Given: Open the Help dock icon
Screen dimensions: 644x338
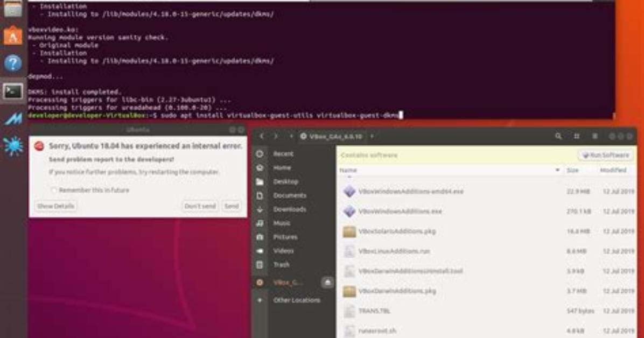Looking at the screenshot, I should 13,64.
